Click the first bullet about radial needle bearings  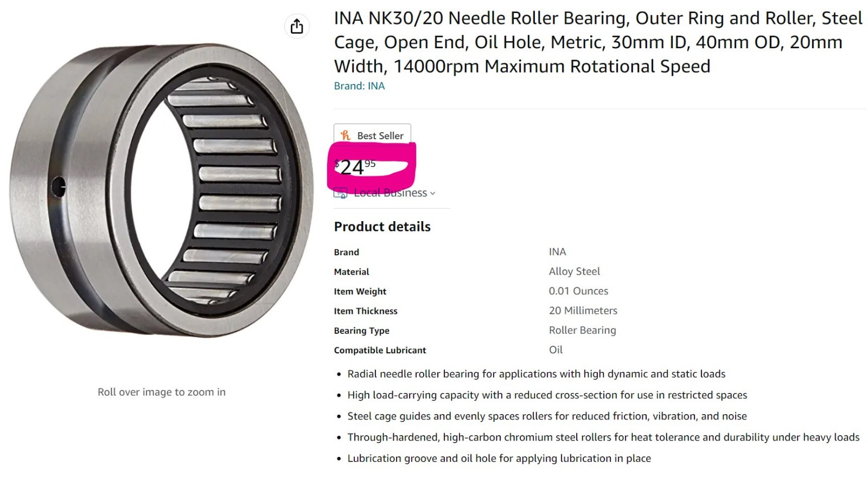tap(536, 374)
